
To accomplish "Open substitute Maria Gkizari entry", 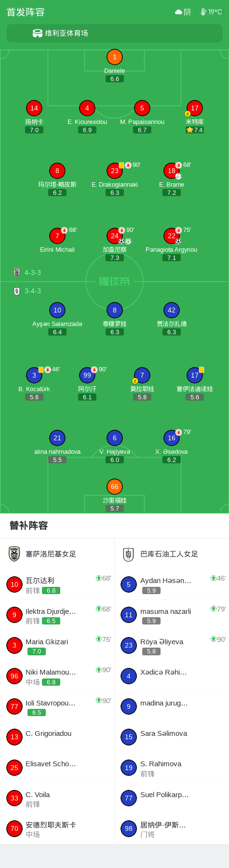I will (57, 646).
